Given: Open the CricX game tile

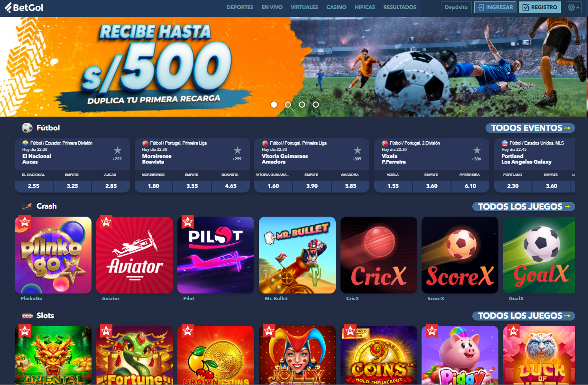Looking at the screenshot, I should [379, 255].
